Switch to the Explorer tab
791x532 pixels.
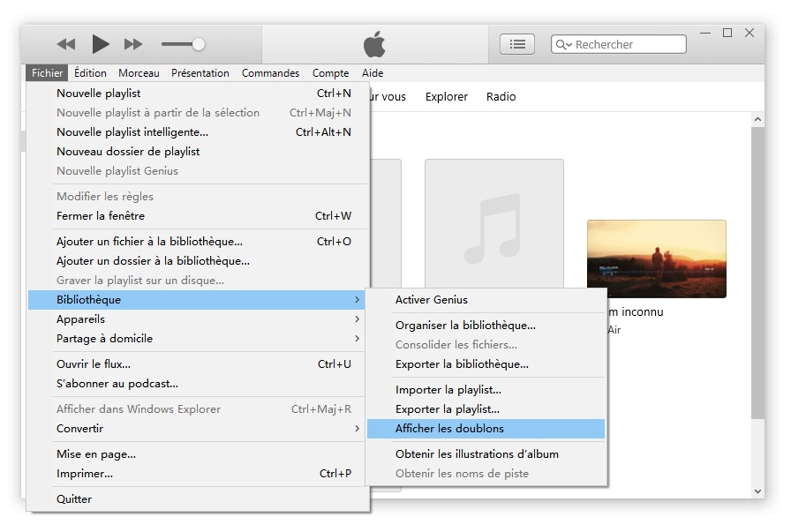click(447, 97)
